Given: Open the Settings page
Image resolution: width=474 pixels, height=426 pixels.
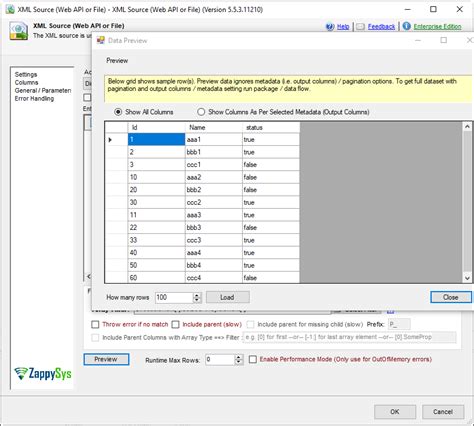Looking at the screenshot, I should (x=26, y=74).
